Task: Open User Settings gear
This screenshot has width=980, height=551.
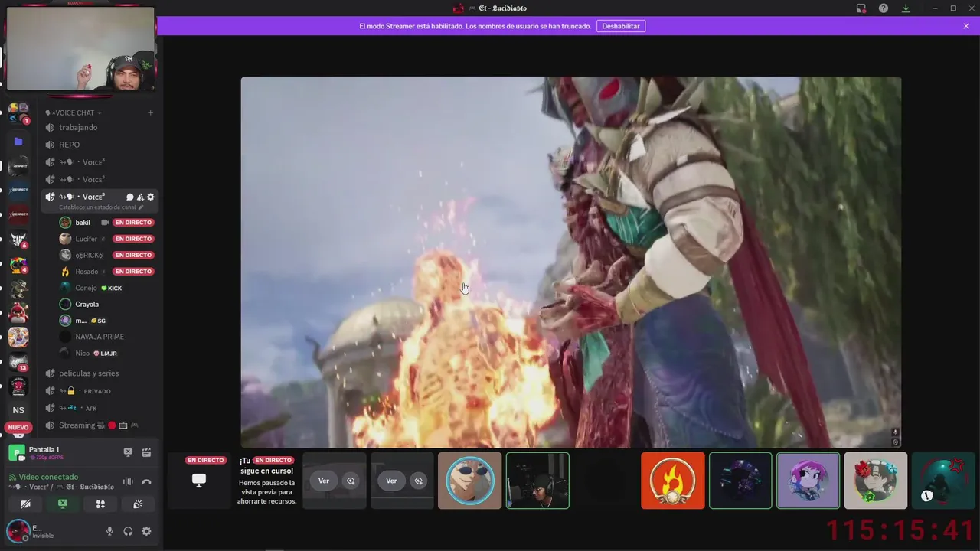Action: (x=146, y=531)
